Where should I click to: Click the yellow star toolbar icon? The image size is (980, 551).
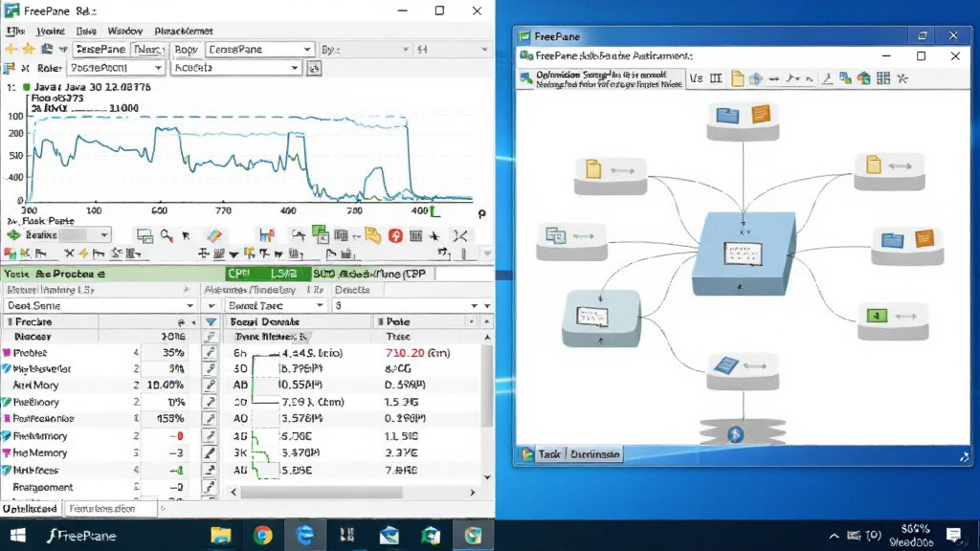28,49
